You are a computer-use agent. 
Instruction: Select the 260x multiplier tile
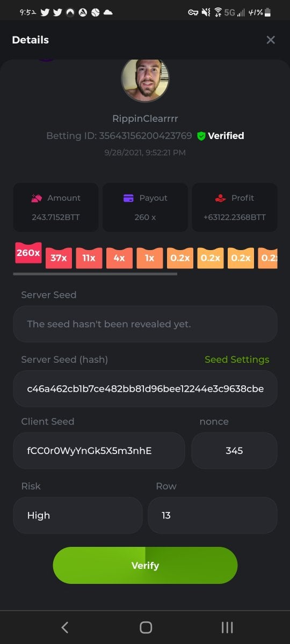[x=28, y=253]
